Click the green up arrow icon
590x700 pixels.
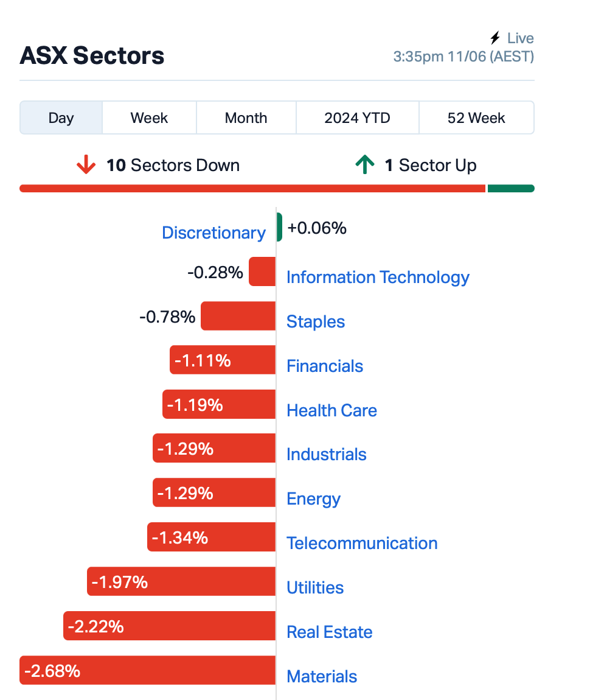point(364,165)
